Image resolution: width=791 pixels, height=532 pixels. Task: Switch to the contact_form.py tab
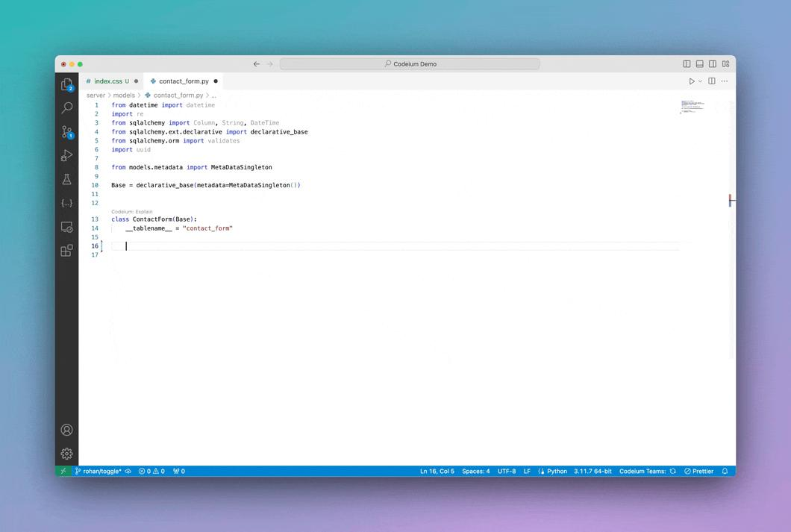pyautogui.click(x=184, y=81)
